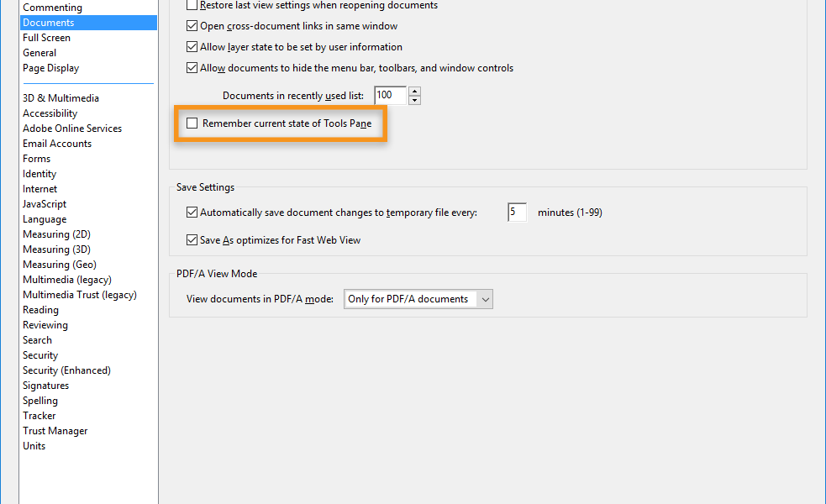Viewport: 826px width, 504px height.
Task: Open Page Display settings
Action: pyautogui.click(x=50, y=67)
